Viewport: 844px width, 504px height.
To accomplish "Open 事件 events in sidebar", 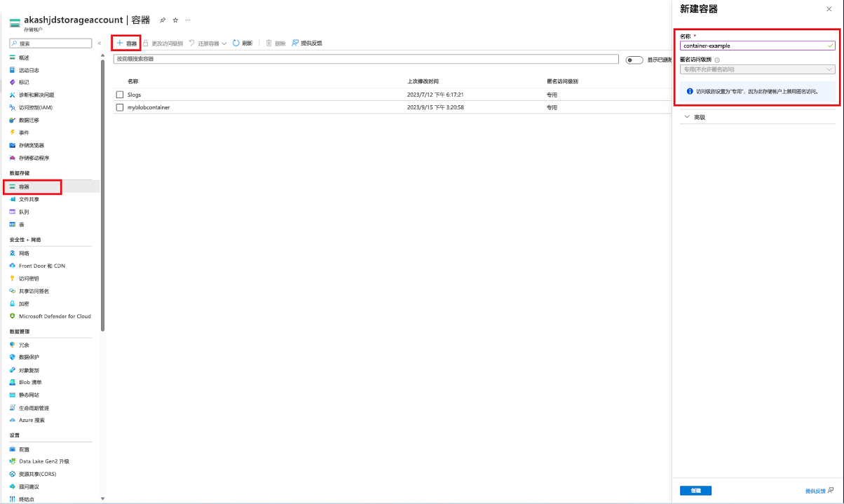I will coord(24,132).
